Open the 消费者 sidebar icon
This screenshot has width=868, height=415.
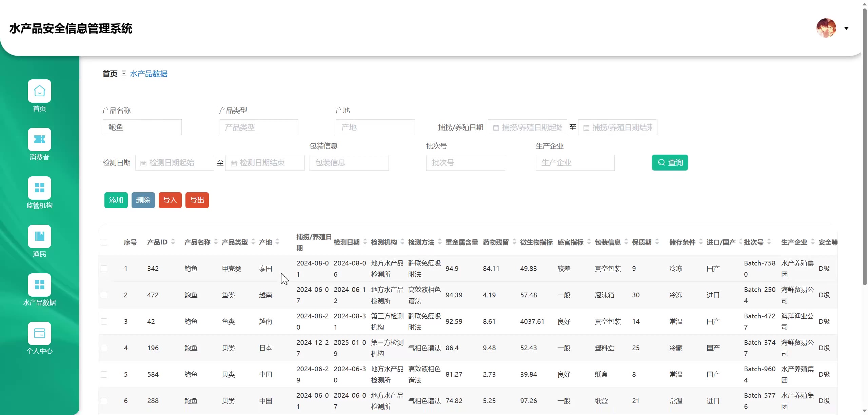(x=39, y=139)
